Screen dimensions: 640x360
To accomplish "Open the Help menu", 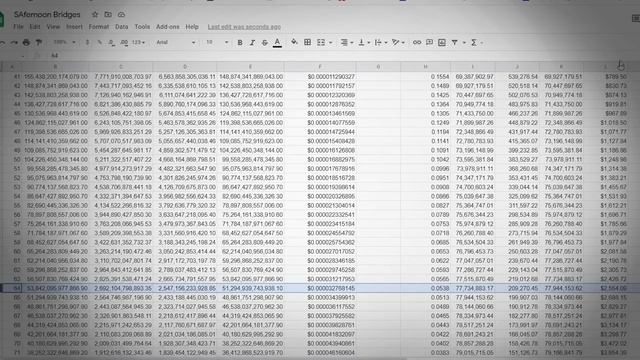I will pos(192,27).
